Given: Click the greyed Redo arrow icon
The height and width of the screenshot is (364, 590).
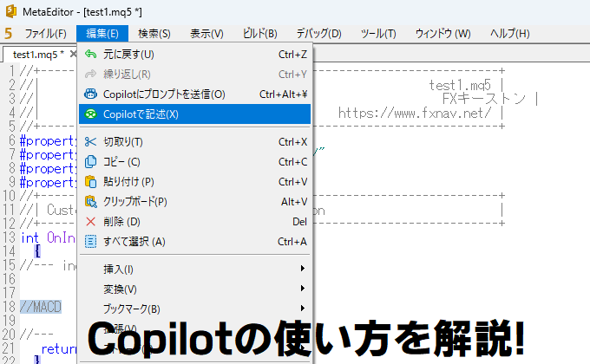Looking at the screenshot, I should click(90, 74).
